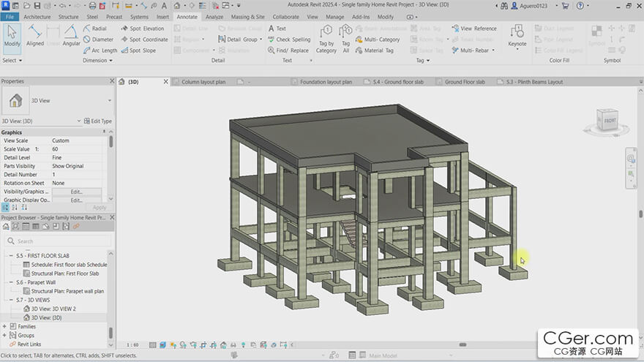Click the Tag All tool
This screenshot has width=644, height=362.
click(x=346, y=38)
